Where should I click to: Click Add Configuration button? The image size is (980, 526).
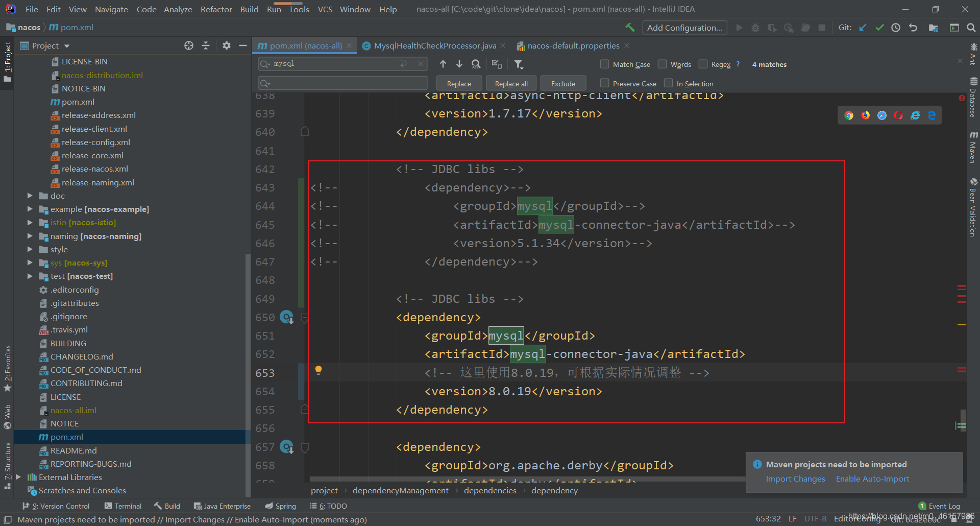684,28
